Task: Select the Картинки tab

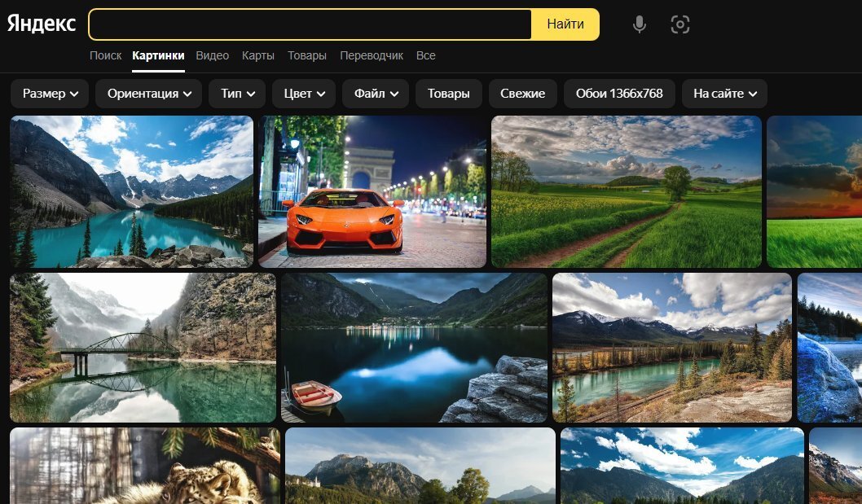Action: 158,55
